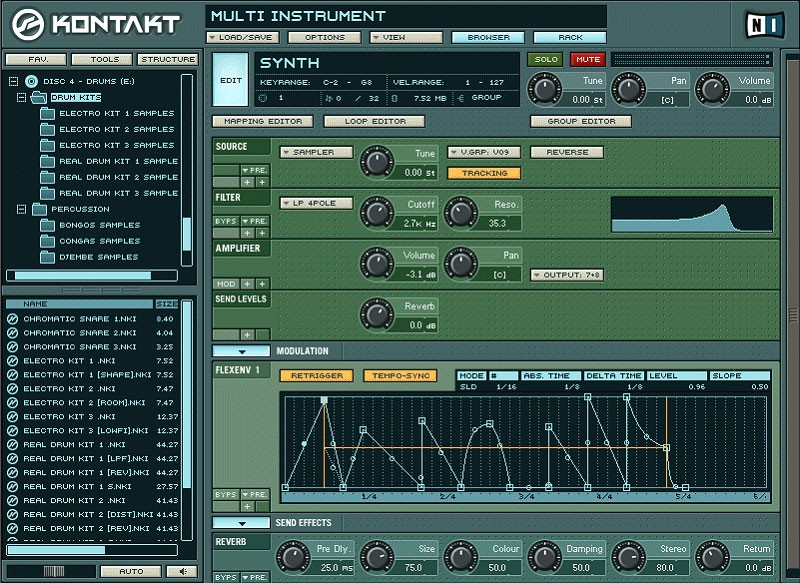This screenshot has width=800, height=583.
Task: Open the Mapping Editor
Action: 262,121
